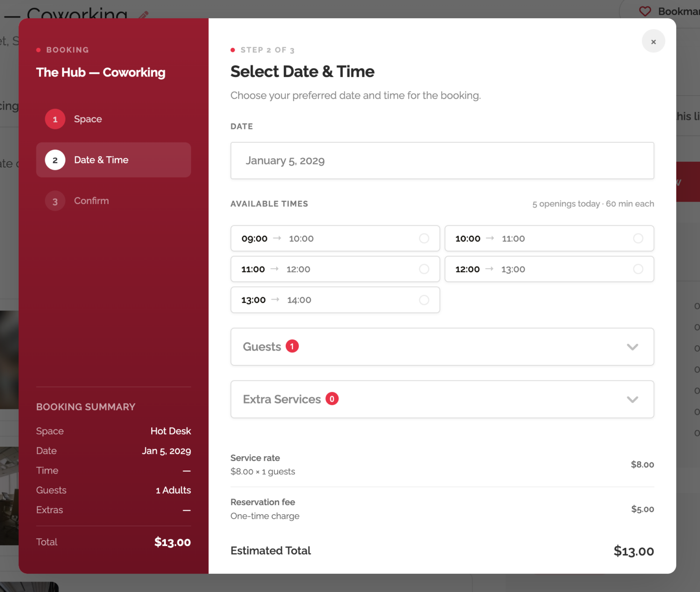
Task: Expand the Extra Services section
Action: click(442, 399)
